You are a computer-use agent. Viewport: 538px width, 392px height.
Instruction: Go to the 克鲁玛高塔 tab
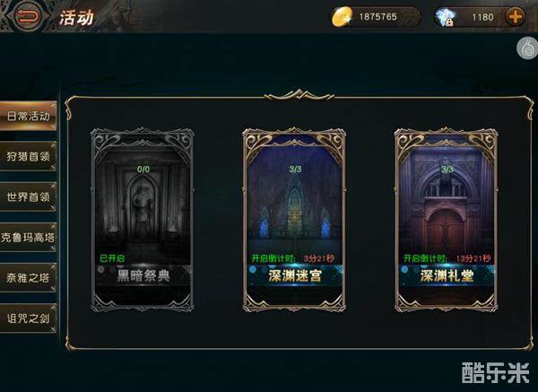pos(28,238)
